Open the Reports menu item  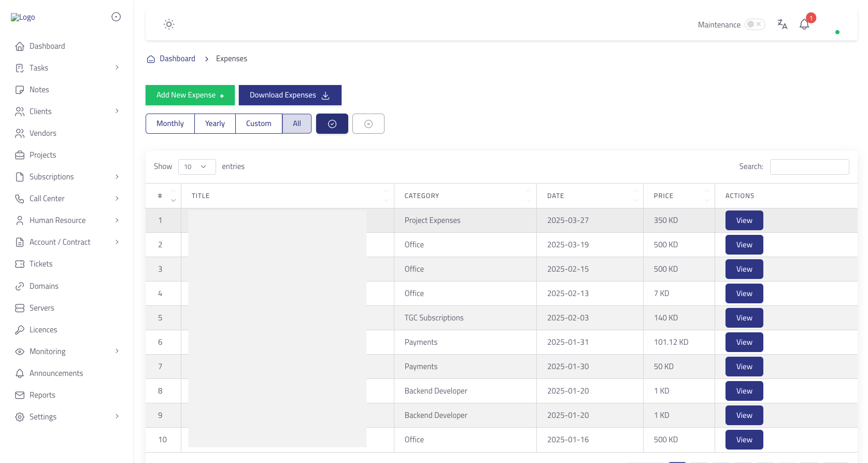[x=42, y=395]
